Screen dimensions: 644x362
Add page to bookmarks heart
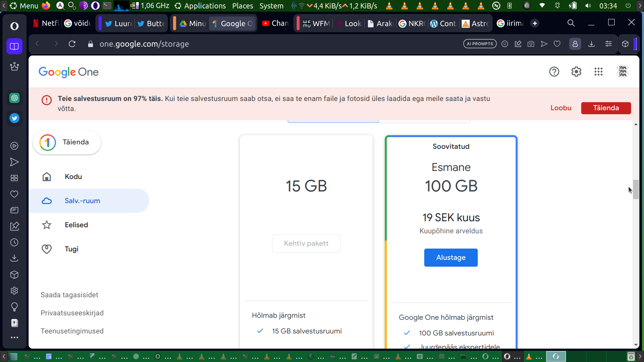click(557, 44)
